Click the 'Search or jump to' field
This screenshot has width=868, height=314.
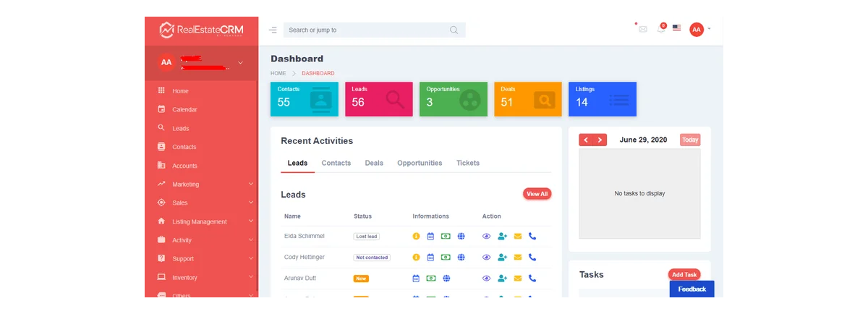[374, 30]
